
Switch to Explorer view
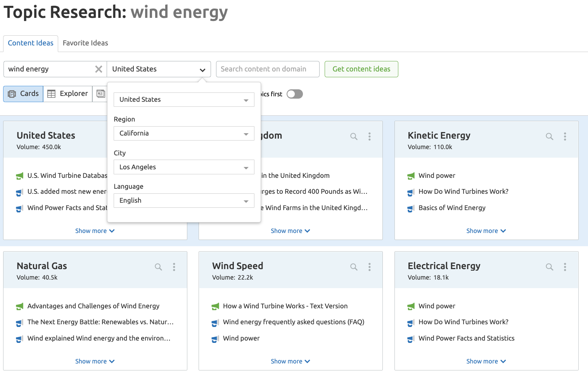click(67, 94)
